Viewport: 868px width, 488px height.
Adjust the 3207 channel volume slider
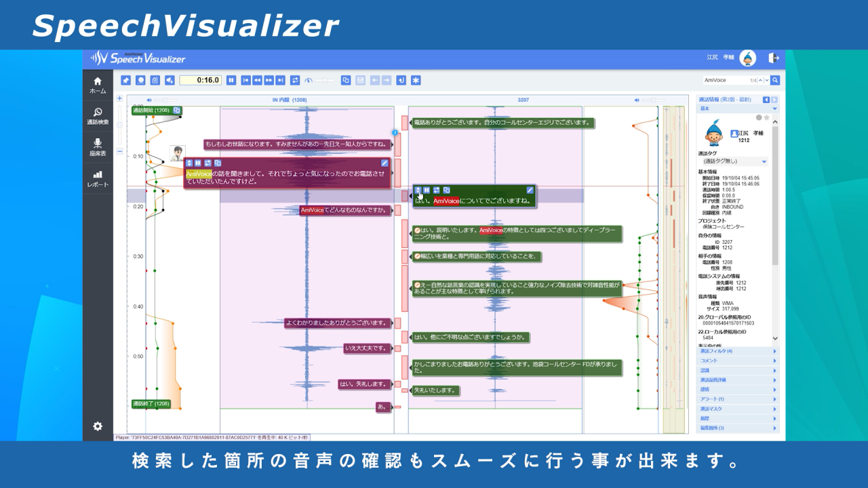(x=652, y=100)
